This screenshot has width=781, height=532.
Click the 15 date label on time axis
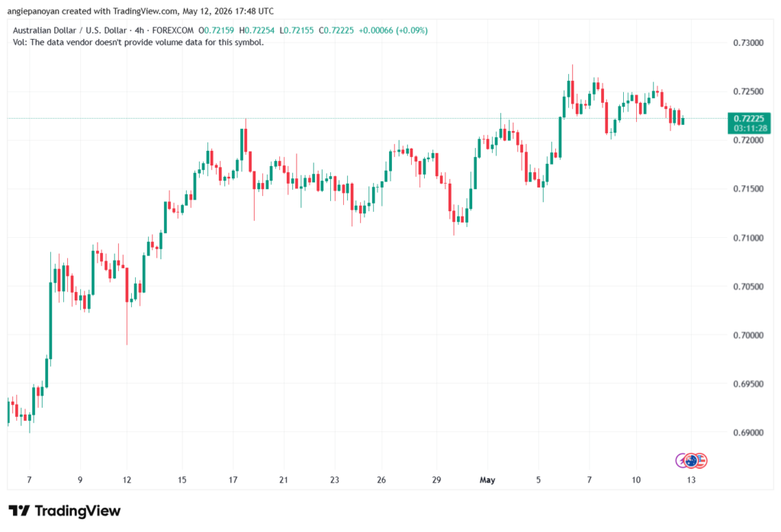(182, 480)
